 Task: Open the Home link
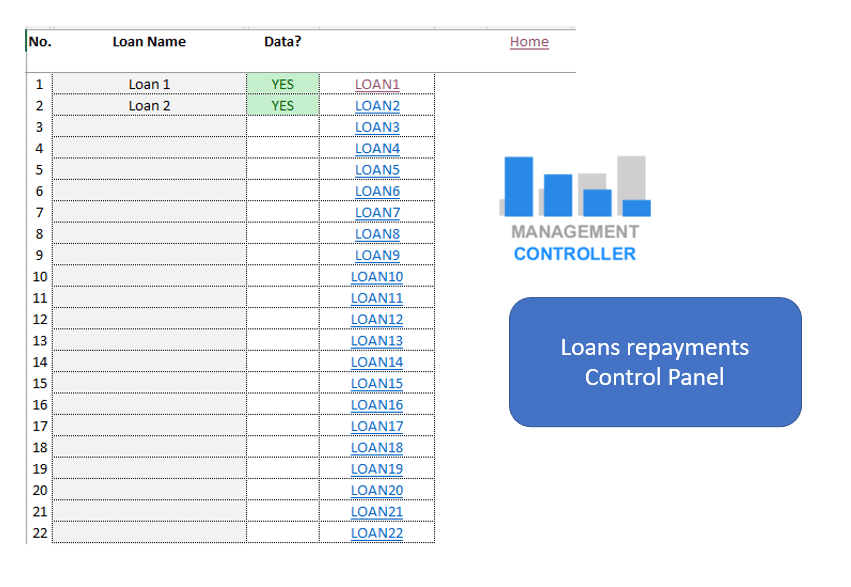(529, 41)
